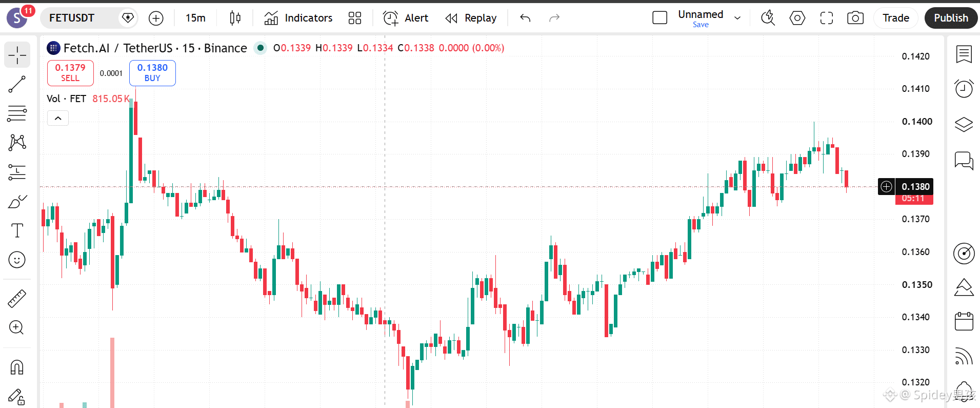This screenshot has width=980, height=408.
Task: Click the Fetch.AI / TetherUS chart title
Action: [x=155, y=48]
